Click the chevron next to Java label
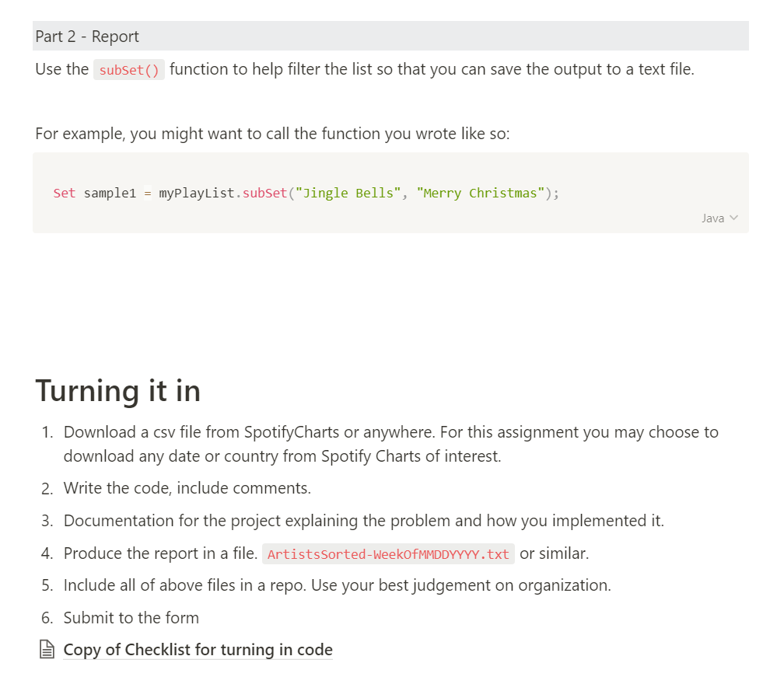 click(734, 218)
